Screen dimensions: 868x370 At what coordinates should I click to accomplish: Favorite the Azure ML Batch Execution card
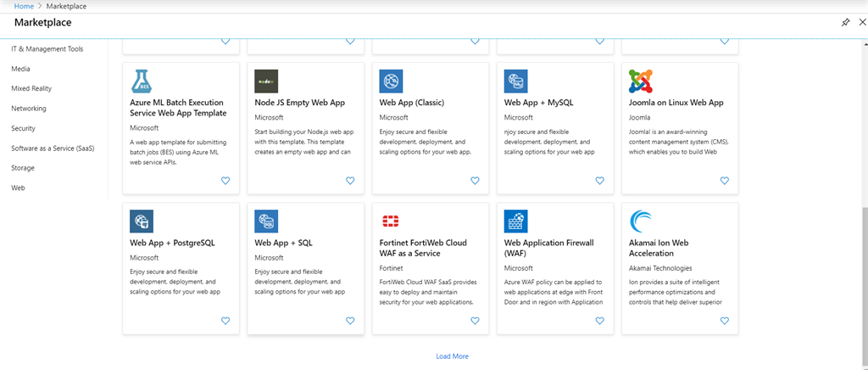[x=225, y=181]
